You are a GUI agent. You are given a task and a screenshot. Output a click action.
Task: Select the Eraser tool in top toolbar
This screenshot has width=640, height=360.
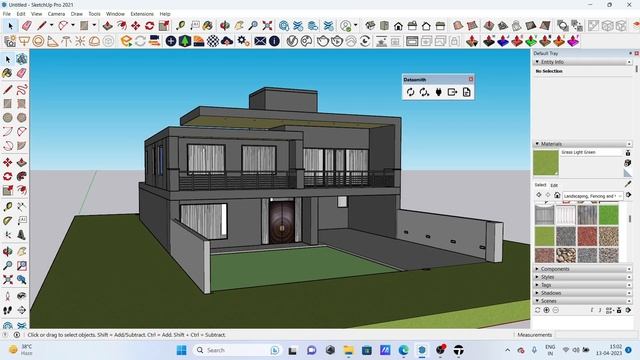point(27,26)
